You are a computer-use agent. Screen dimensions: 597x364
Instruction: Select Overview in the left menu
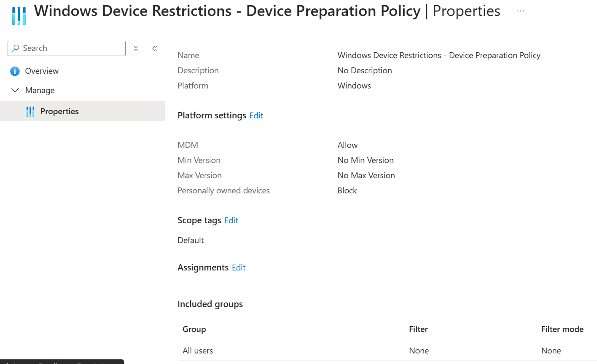click(42, 71)
